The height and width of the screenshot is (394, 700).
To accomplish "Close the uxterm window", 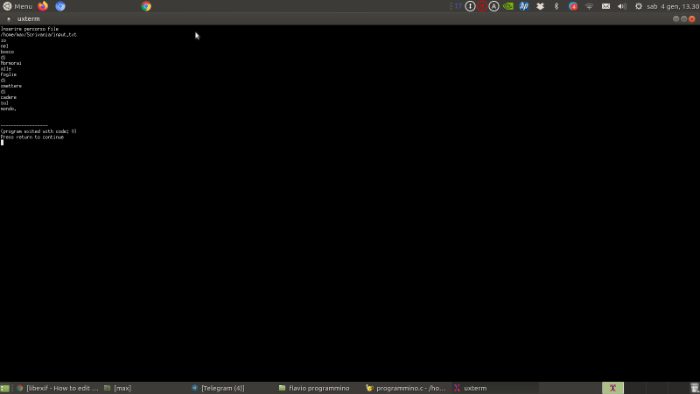I will 692,19.
